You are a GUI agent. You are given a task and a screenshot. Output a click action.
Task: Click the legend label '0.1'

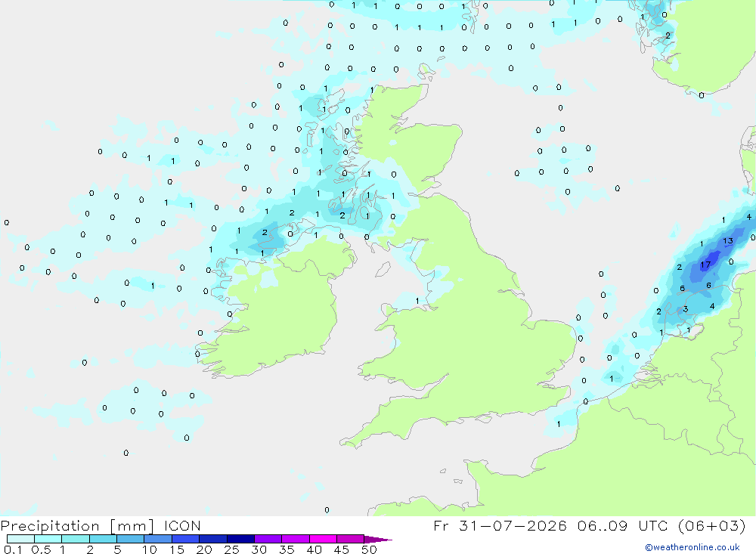click(13, 549)
